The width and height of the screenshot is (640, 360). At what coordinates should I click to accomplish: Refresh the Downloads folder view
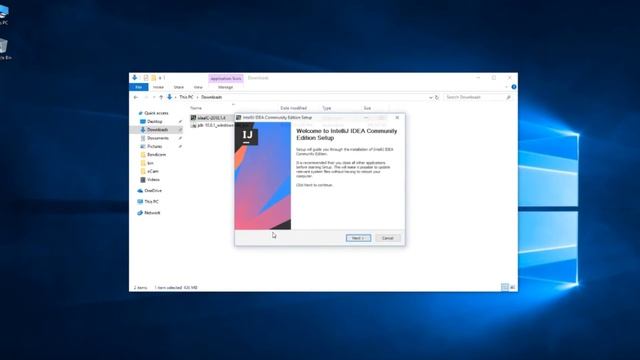click(x=437, y=98)
